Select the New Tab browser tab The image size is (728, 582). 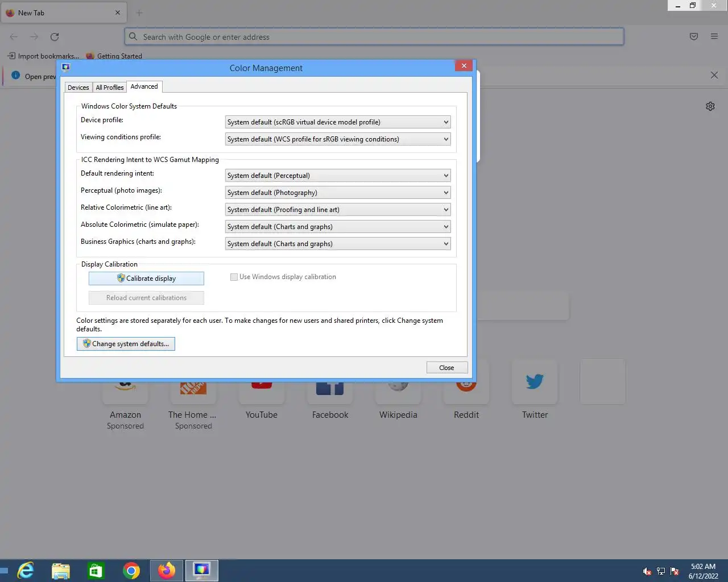click(x=63, y=13)
